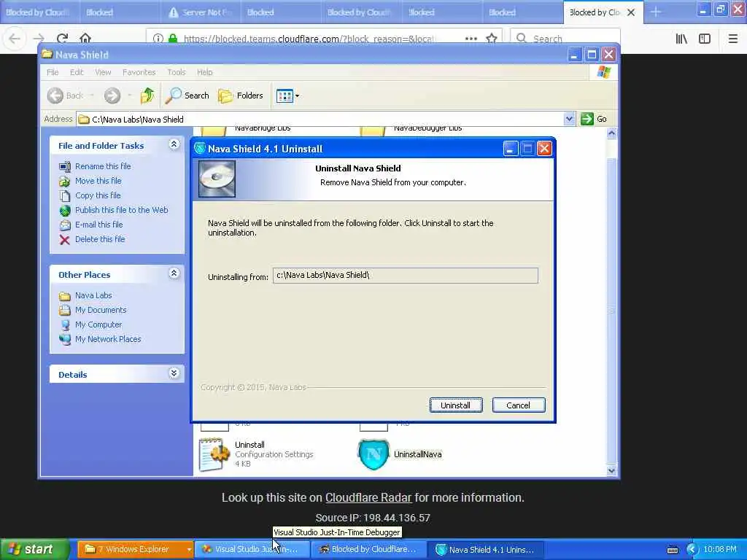
Task: Open Edit menu in Explorer window
Action: point(76,72)
